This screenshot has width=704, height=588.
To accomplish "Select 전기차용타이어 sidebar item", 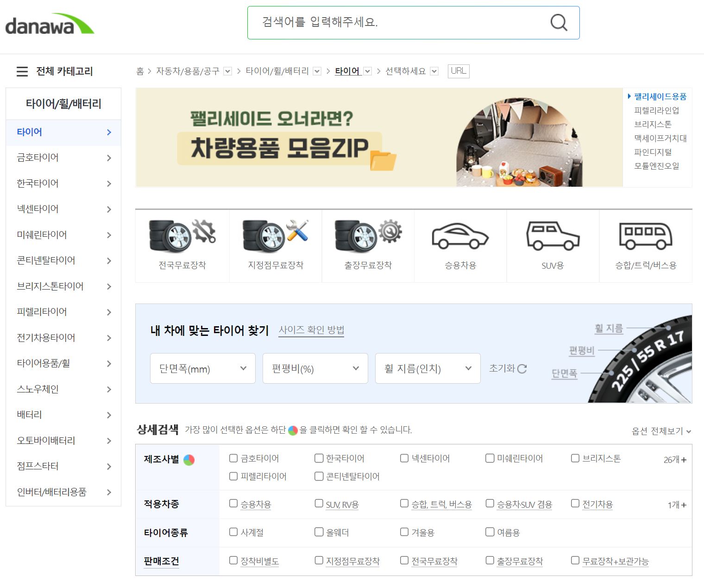I will 63,338.
